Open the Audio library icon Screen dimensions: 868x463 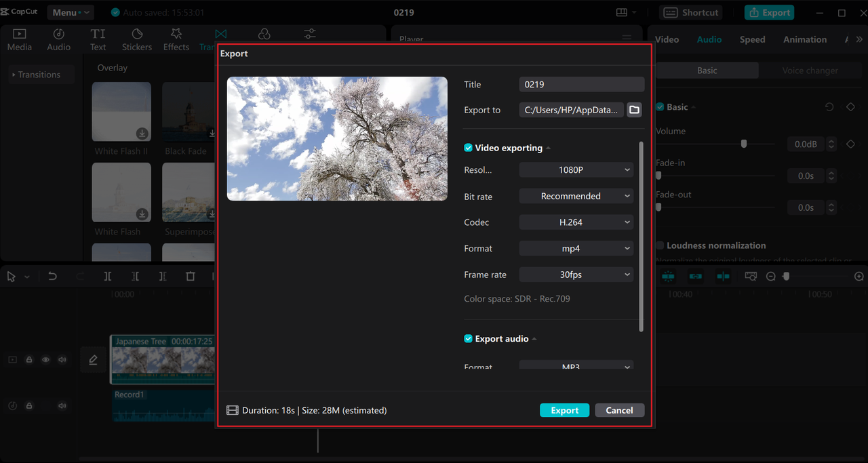pos(58,34)
